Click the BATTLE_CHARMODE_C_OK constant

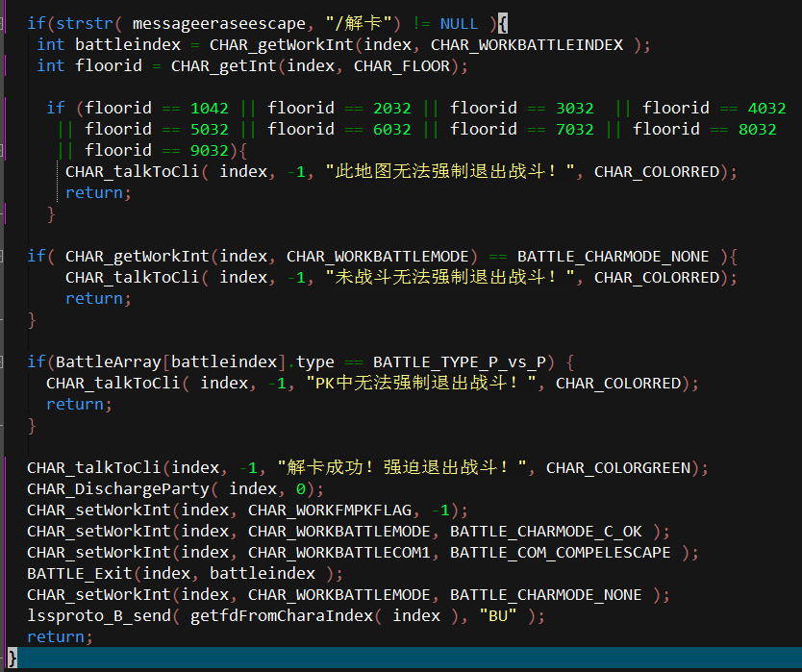tap(546, 532)
